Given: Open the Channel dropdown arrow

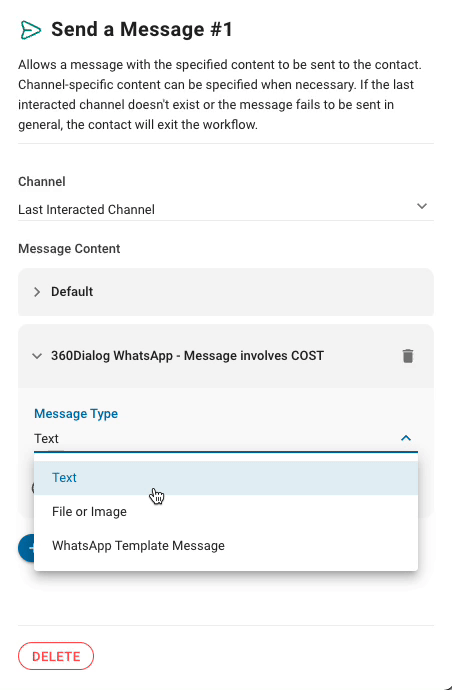Looking at the screenshot, I should point(422,206).
